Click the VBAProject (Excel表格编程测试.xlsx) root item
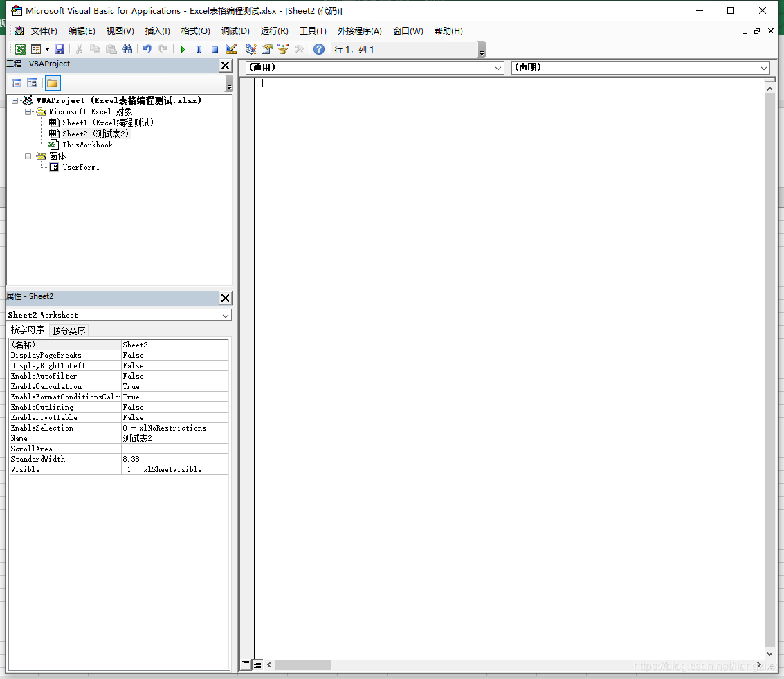Screen dimensions: 784x679 point(118,100)
